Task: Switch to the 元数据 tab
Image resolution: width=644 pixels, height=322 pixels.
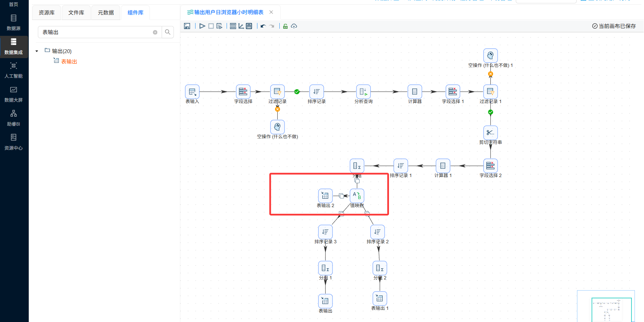Action: click(x=106, y=13)
